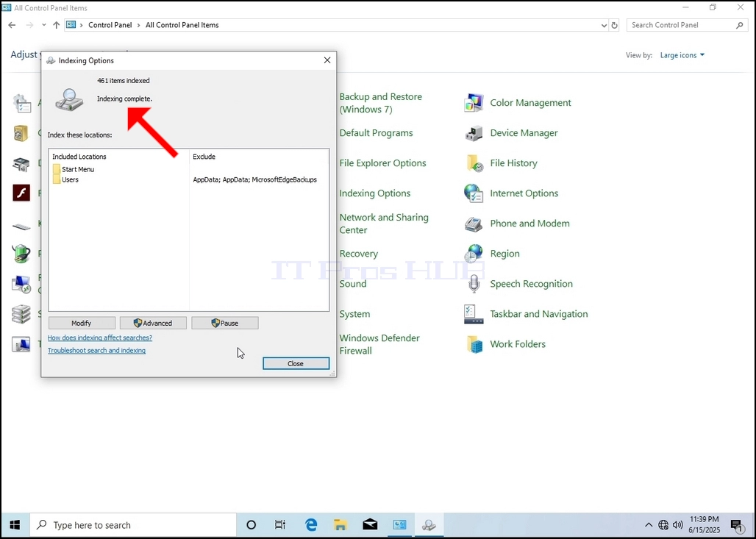Click Close button in Indexing Options

pos(296,363)
